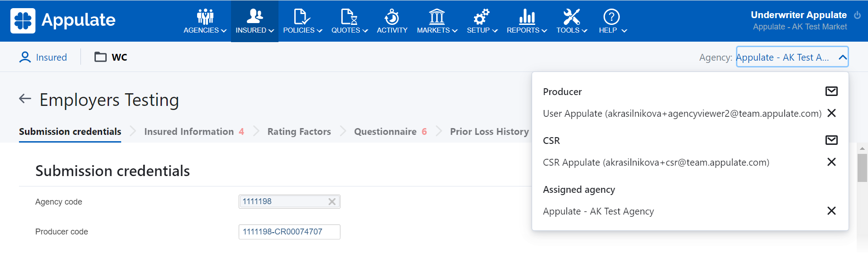Viewport: 868px width, 253px height.
Task: Open Setup gears icon menu
Action: (x=481, y=17)
